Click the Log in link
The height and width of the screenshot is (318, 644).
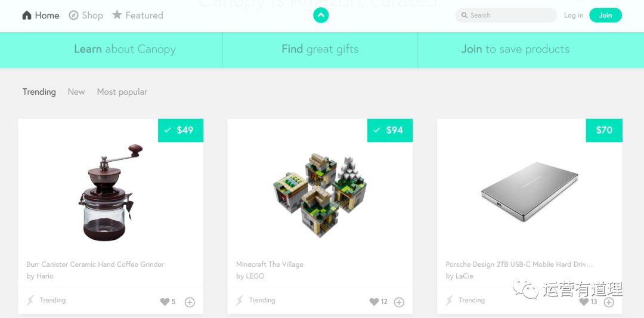[574, 15]
